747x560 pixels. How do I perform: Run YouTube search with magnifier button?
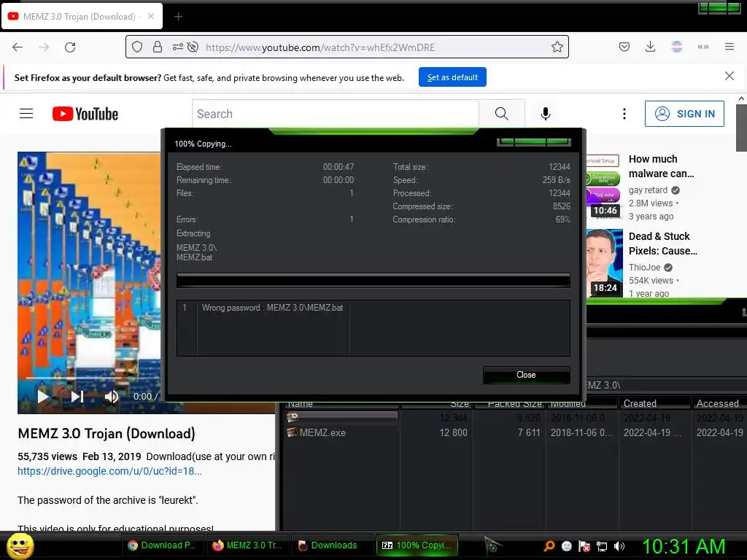502,113
